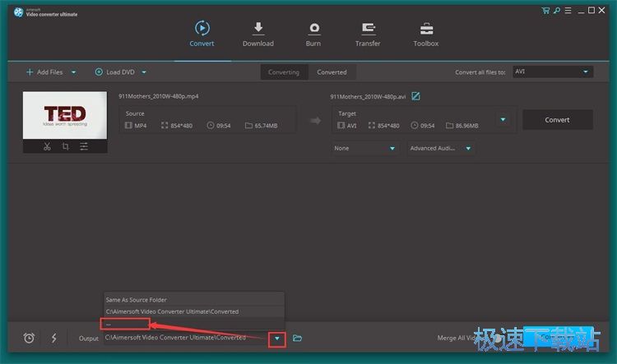Click the crop icon under thumbnail
The width and height of the screenshot is (617, 364).
click(65, 146)
